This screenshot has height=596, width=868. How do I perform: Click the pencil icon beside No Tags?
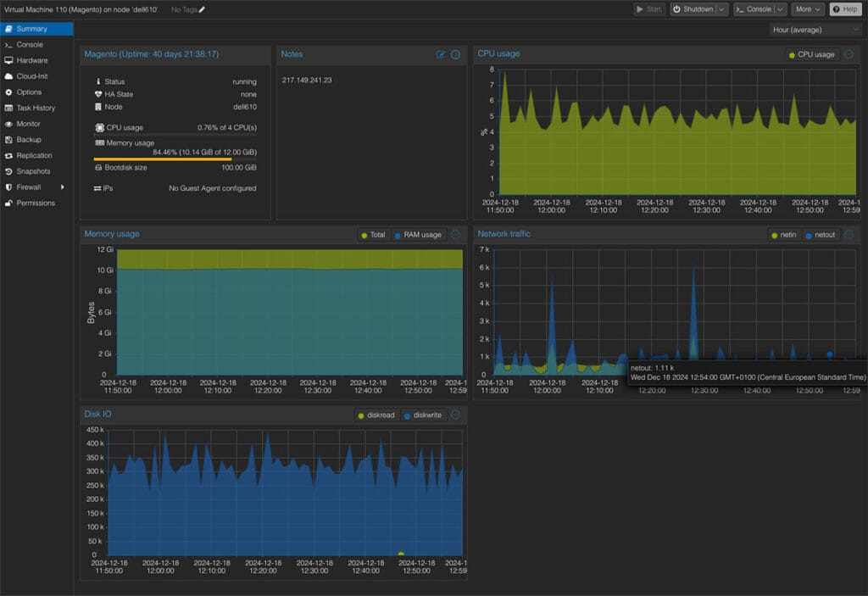202,9
